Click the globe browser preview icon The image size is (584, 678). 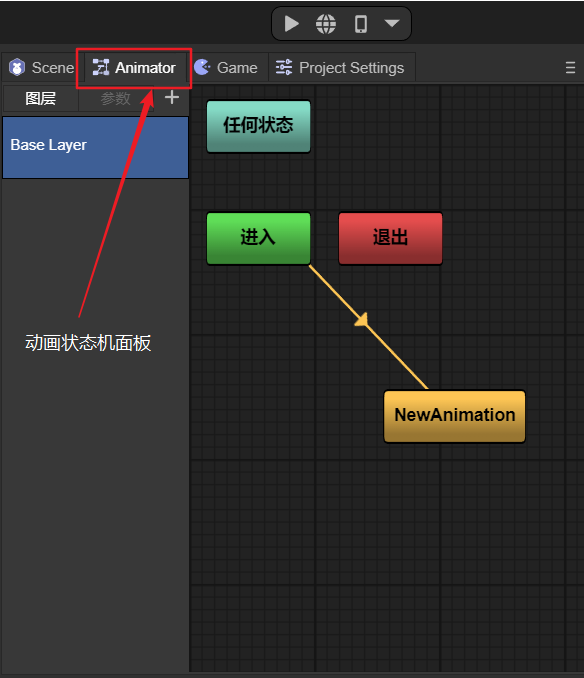coord(326,24)
